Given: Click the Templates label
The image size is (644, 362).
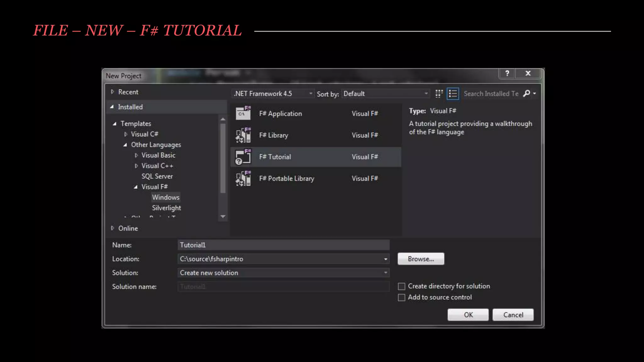Looking at the screenshot, I should [136, 124].
